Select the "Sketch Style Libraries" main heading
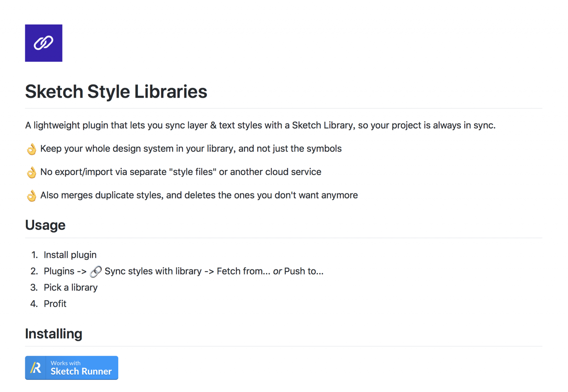Viewport: 568px width, 392px height. [116, 92]
